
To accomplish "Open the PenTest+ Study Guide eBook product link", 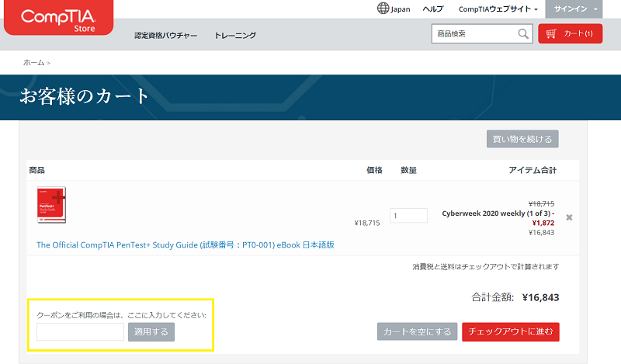I will [186, 244].
